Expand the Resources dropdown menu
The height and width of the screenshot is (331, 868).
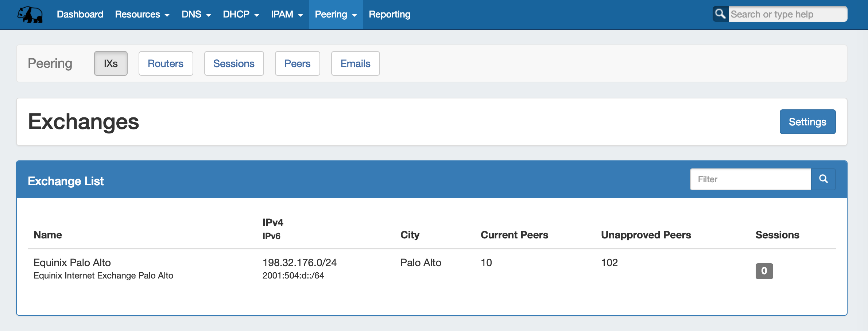click(x=142, y=15)
